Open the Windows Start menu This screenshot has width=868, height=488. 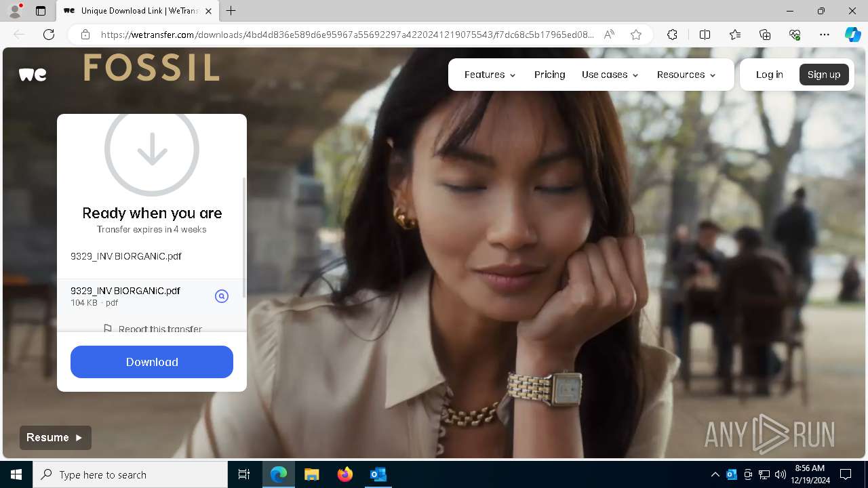point(16,474)
